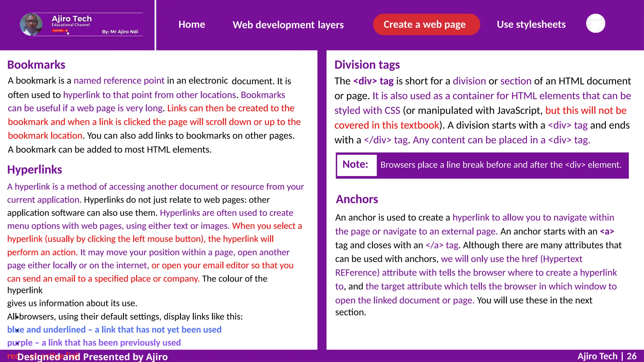Click the presenter profile photo
The width and height of the screenshot is (644, 362).
click(x=31, y=24)
